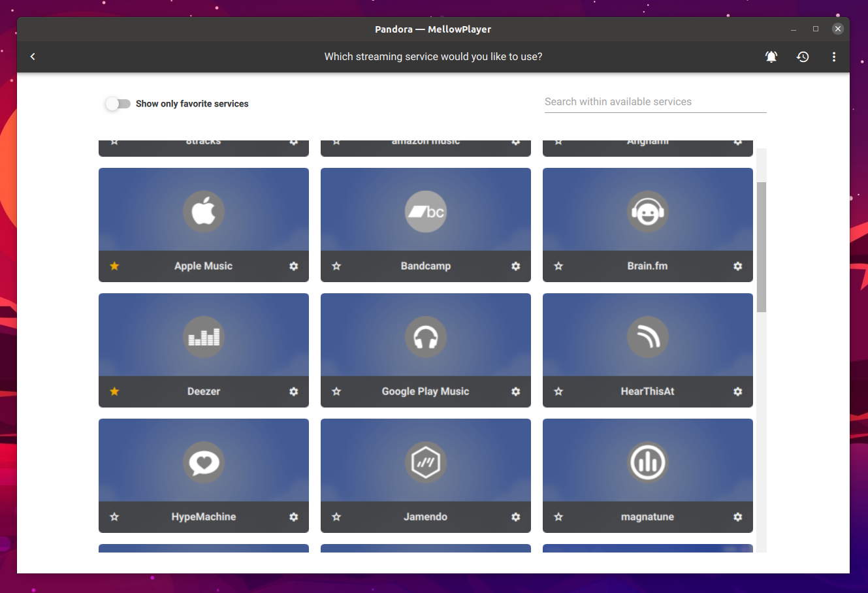
Task: Favorite Bandcamp with its star
Action: pos(336,266)
